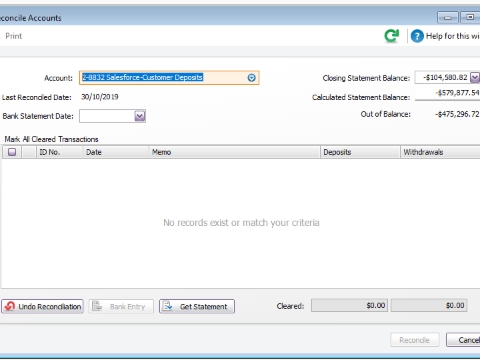
Task: Click the Cleared deposits total field
Action: click(x=349, y=305)
